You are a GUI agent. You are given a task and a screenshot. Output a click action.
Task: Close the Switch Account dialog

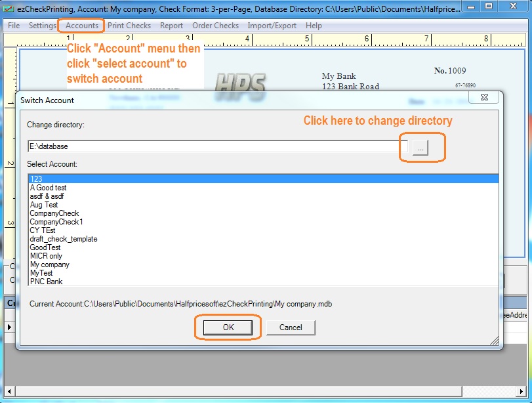tap(484, 98)
